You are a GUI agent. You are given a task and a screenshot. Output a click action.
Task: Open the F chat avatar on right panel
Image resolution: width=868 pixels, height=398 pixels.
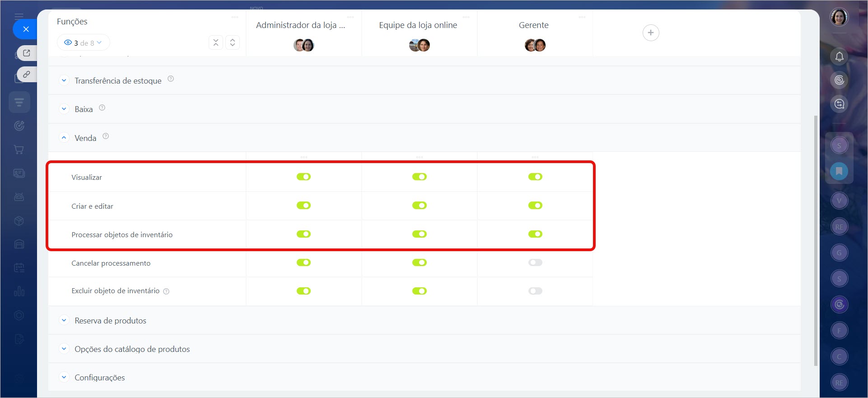[x=839, y=331]
